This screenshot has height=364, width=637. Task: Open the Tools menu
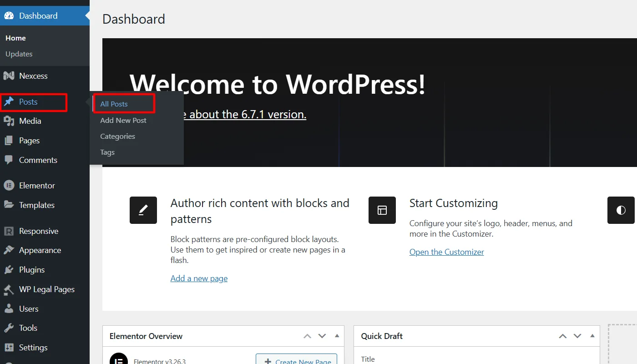point(45,328)
